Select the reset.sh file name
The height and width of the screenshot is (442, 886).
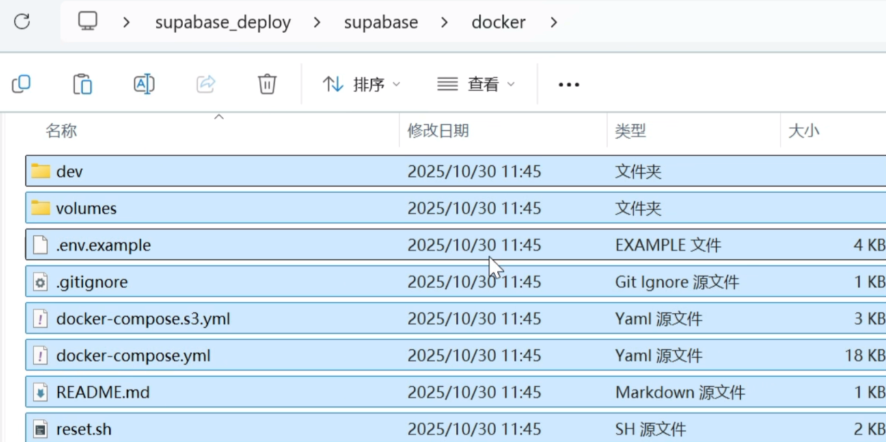tap(84, 430)
